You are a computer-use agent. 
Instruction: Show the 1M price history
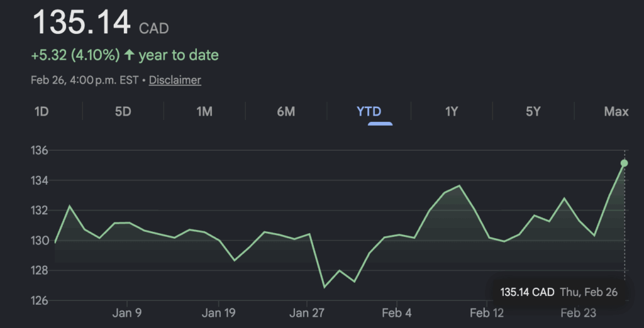coord(204,112)
